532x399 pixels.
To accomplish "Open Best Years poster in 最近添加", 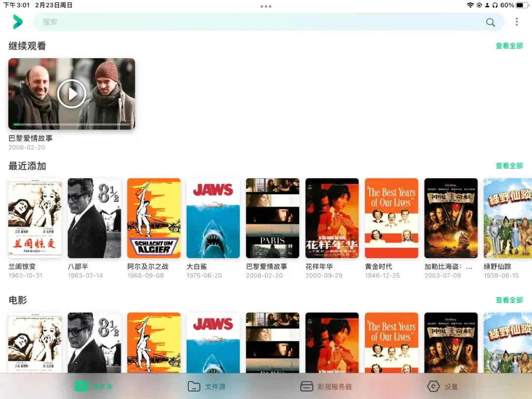I will 392,218.
